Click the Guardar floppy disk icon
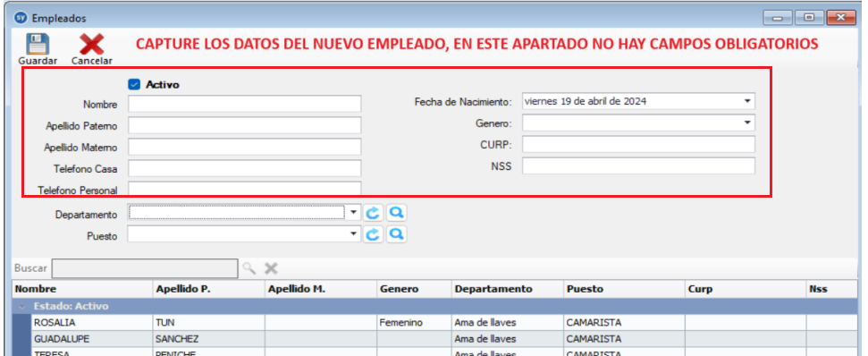 pos(38,45)
